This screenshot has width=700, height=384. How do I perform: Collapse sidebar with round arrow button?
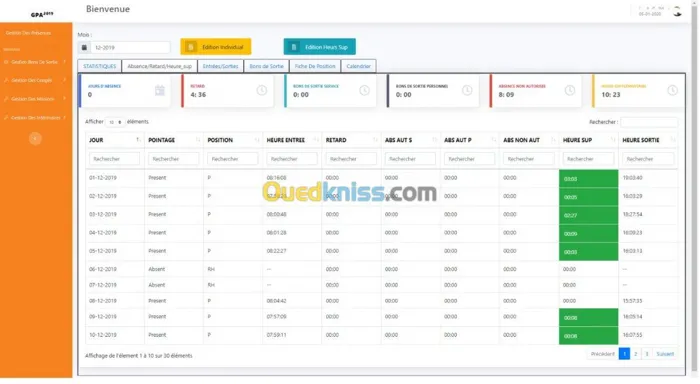[35, 139]
